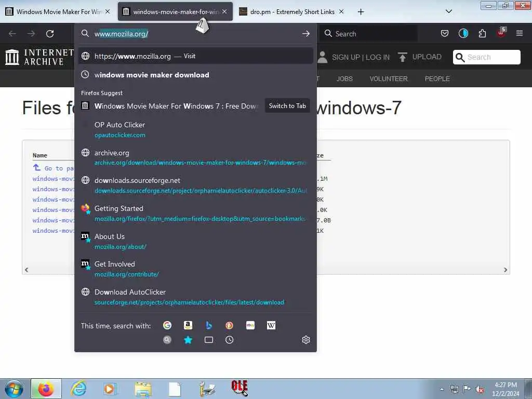The image size is (532, 399).
Task: Launch Internet Explorer from the taskbar
Action: 78,389
